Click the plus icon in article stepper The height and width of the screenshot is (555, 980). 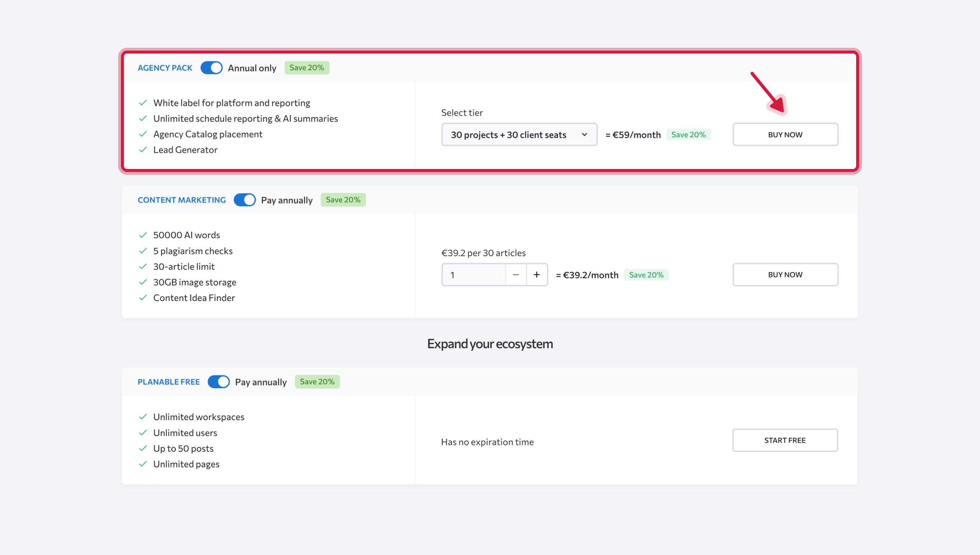click(537, 274)
